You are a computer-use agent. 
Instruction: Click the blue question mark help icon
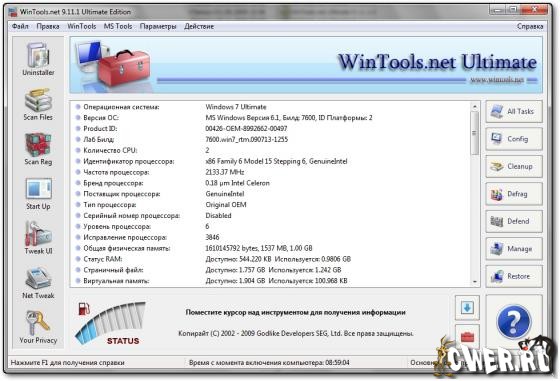coord(514,322)
